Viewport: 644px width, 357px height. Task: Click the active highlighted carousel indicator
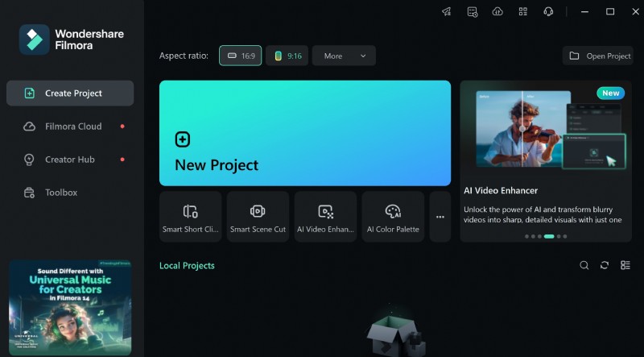tap(549, 236)
